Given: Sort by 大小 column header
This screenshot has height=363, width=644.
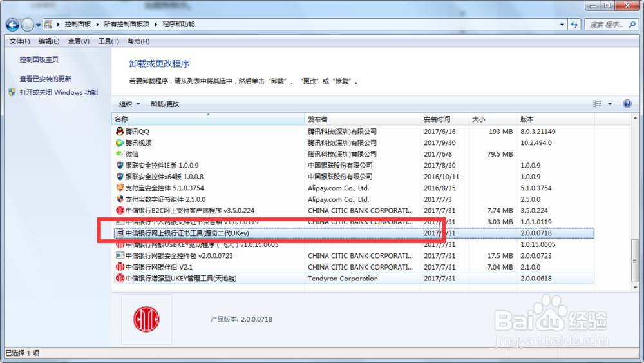Looking at the screenshot, I should pos(493,119).
